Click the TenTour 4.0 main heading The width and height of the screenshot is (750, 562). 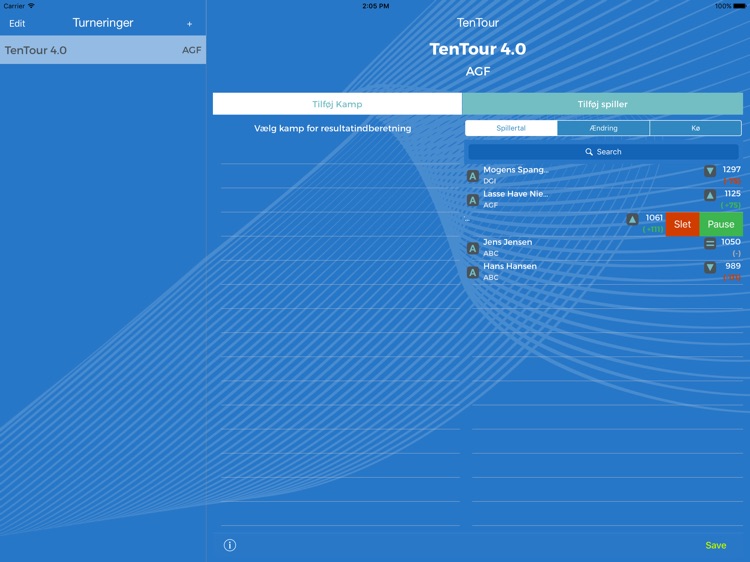[477, 49]
